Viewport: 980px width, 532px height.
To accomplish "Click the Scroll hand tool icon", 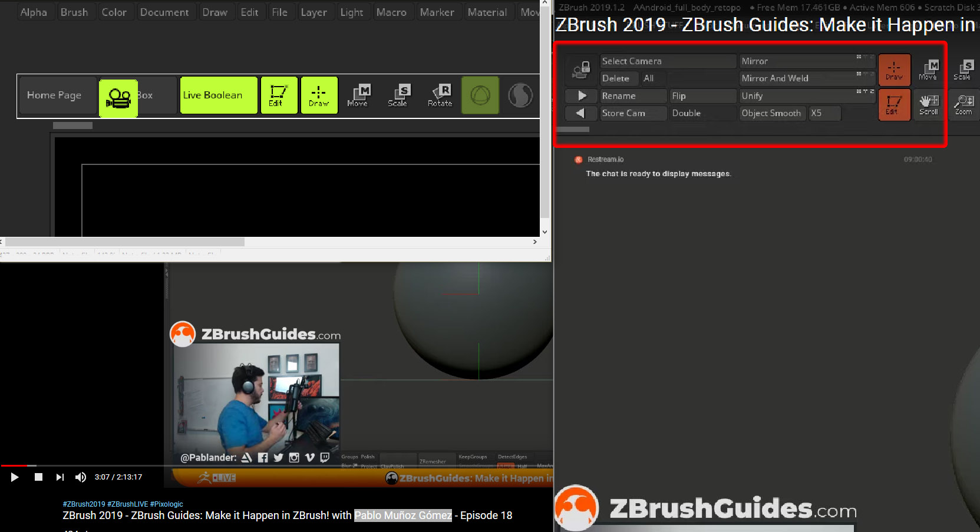I will [x=929, y=104].
